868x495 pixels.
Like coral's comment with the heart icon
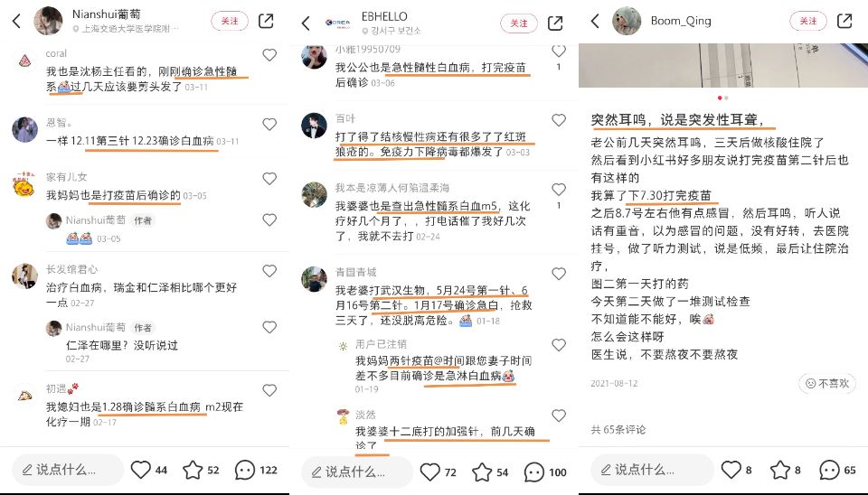[x=269, y=55]
